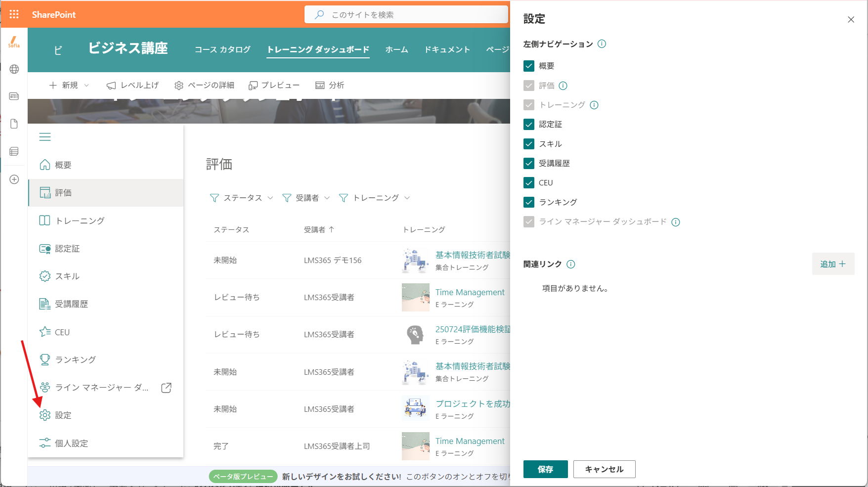Select トレーニング ダッシュボード nav tab
The height and width of the screenshot is (487, 868).
pos(318,49)
